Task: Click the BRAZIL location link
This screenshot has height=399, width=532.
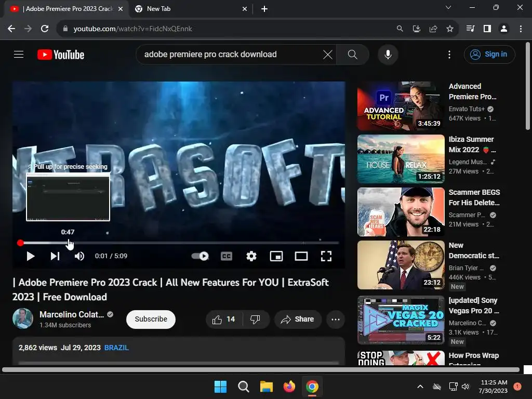Action: (116, 348)
